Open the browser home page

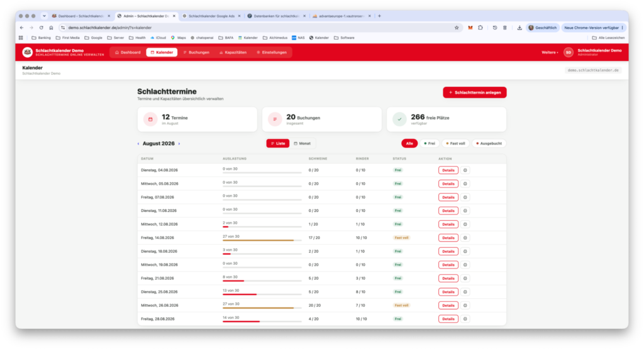tap(51, 28)
